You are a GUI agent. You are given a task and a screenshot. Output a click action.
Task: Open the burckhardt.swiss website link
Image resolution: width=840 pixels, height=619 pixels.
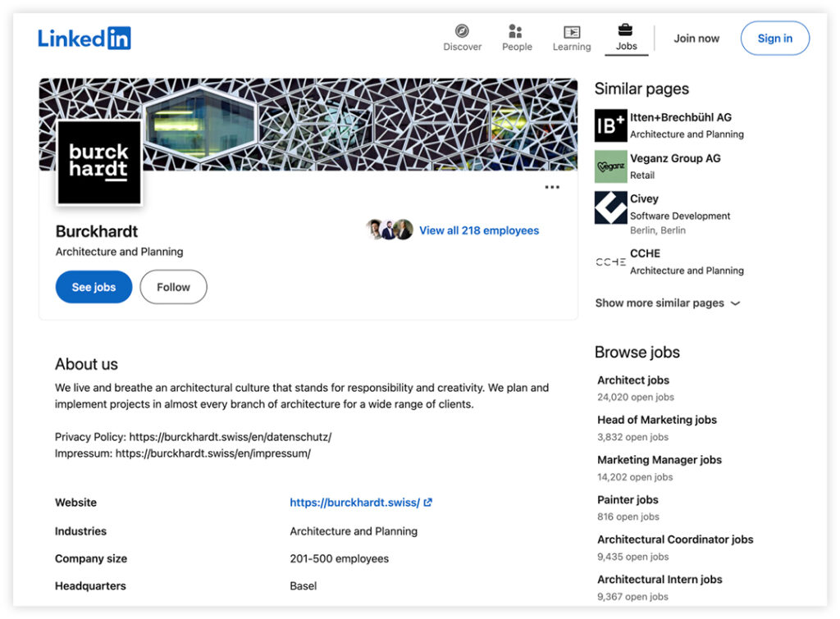354,503
